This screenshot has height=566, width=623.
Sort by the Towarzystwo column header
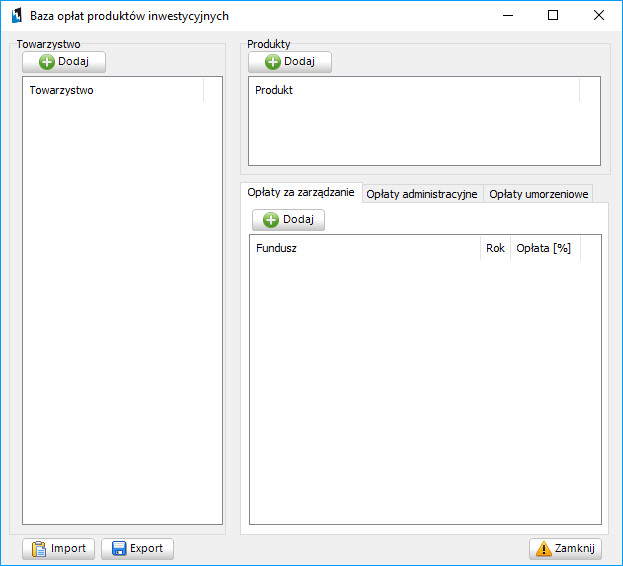point(112,90)
